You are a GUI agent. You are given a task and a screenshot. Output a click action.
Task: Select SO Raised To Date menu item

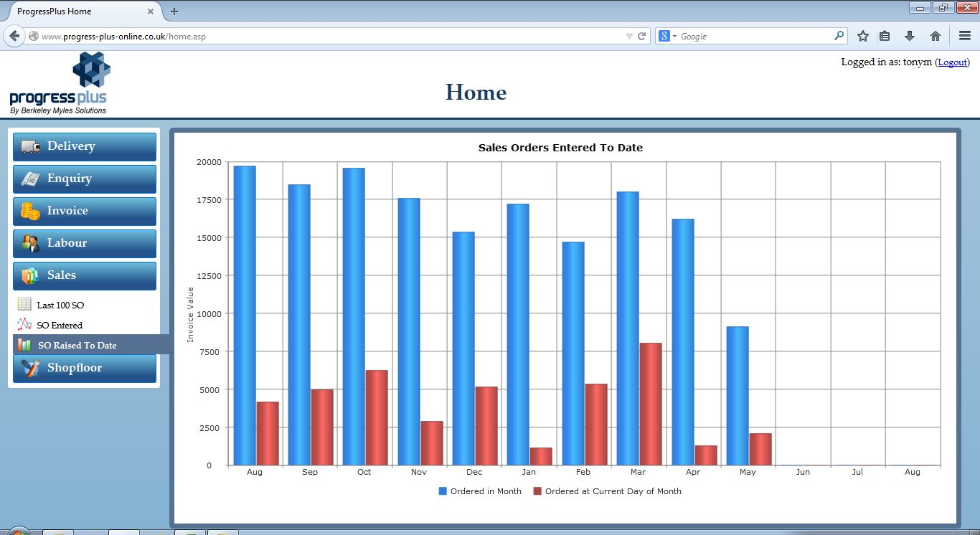click(x=77, y=345)
